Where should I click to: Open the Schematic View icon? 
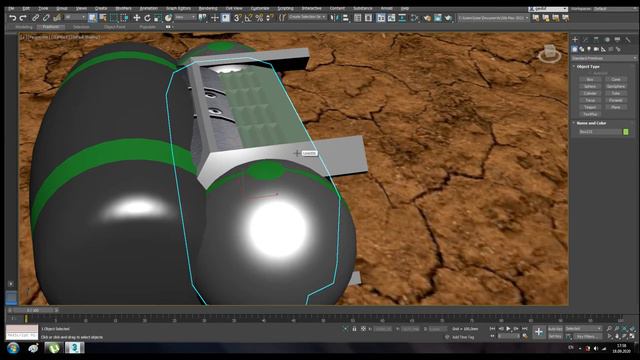(402, 18)
